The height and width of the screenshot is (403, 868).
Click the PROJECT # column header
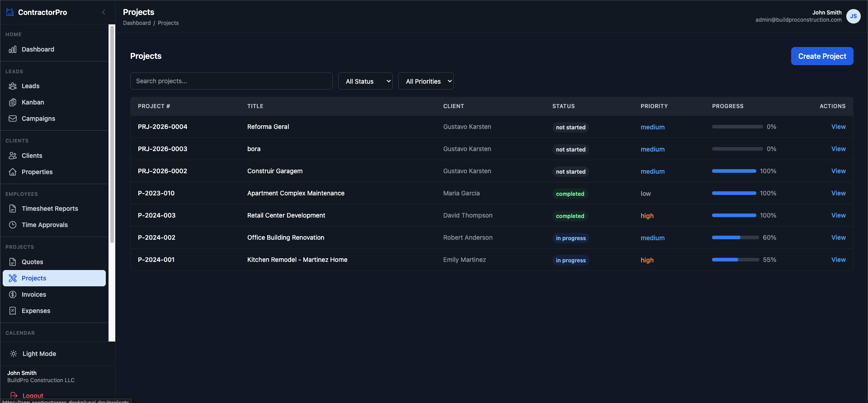[x=154, y=106]
